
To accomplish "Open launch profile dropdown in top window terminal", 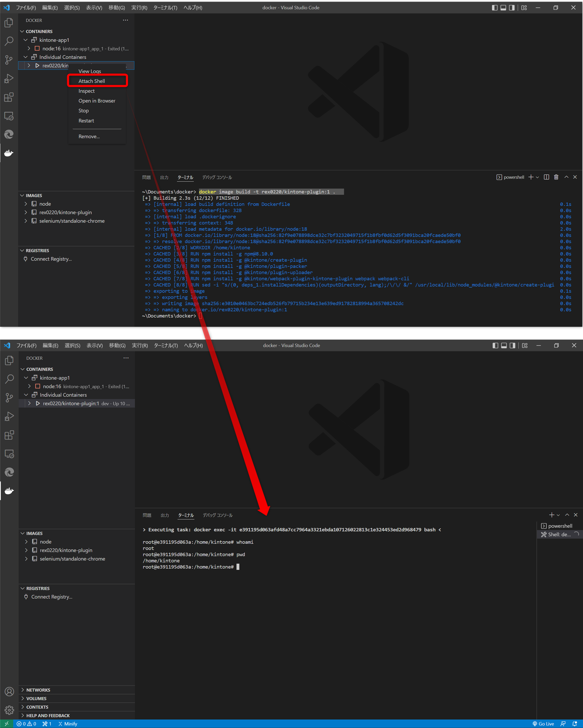I will click(x=538, y=177).
